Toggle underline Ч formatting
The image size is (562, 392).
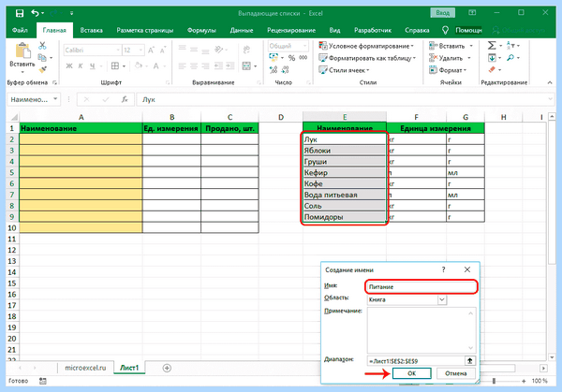coord(92,65)
